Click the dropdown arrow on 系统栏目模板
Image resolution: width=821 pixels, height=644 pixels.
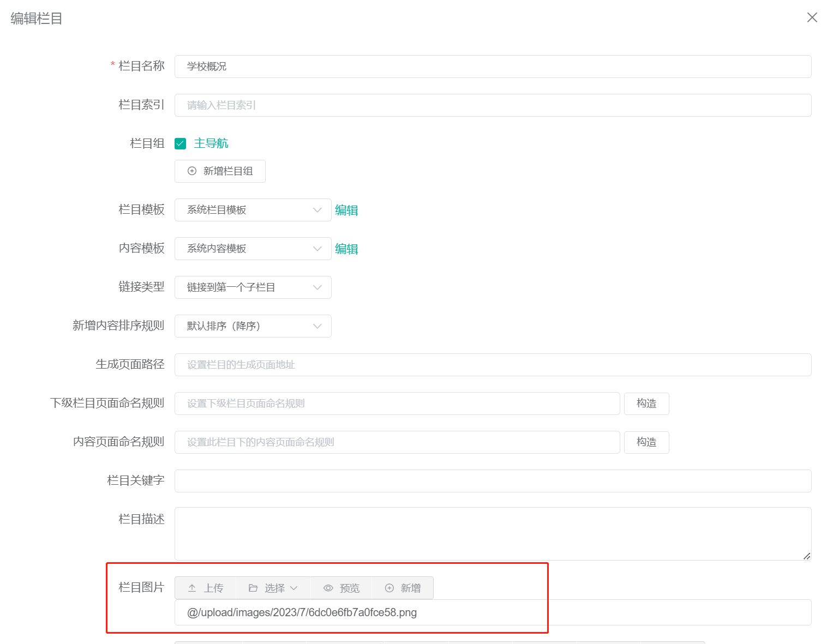tap(317, 210)
